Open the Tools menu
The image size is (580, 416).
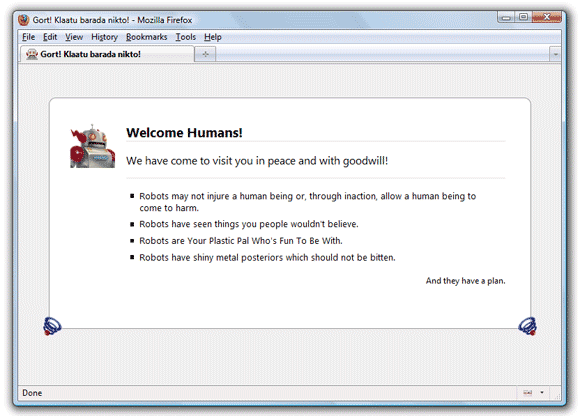tap(186, 37)
